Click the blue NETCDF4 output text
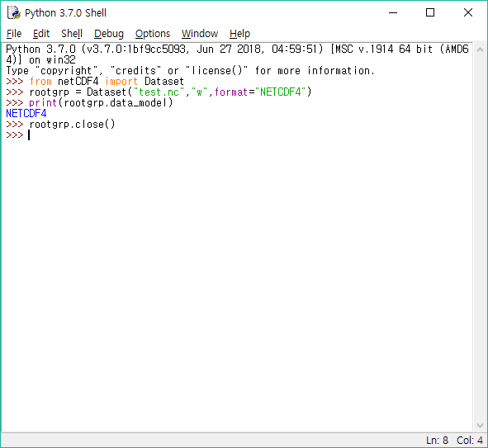The height and width of the screenshot is (448, 488). (26, 114)
